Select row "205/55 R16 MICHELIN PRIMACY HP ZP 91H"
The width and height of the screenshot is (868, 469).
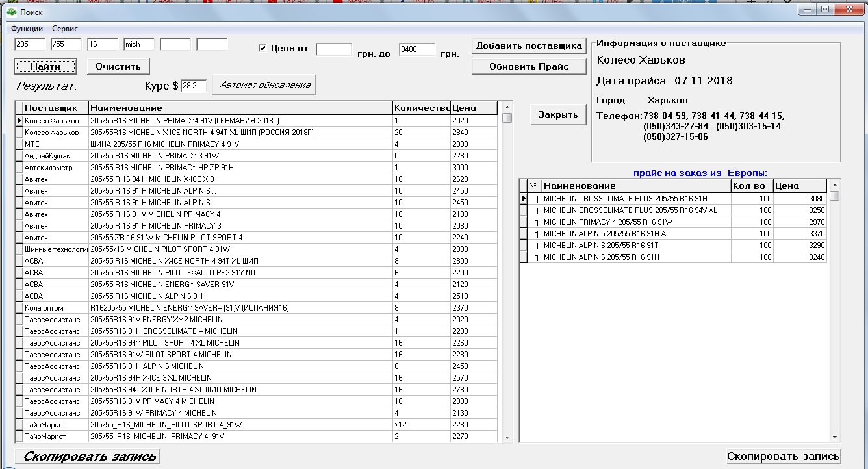[256, 168]
